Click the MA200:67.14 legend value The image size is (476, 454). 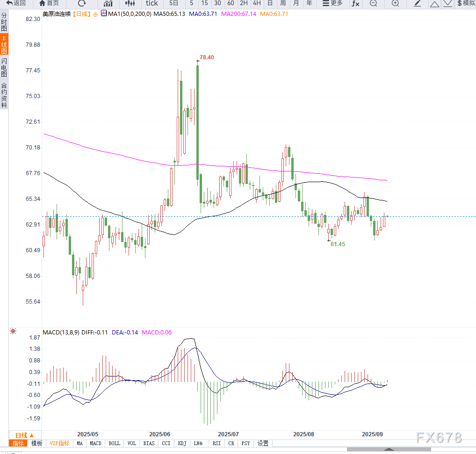click(238, 14)
